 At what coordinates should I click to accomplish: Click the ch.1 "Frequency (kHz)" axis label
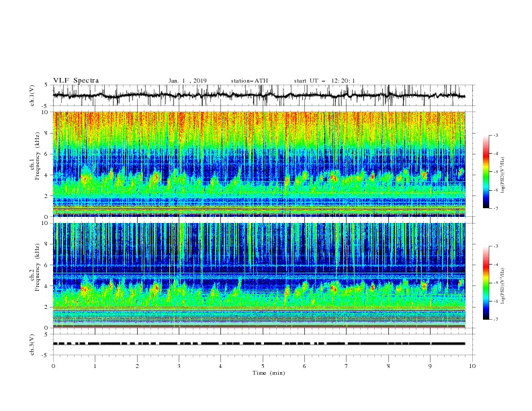pyautogui.click(x=38, y=156)
